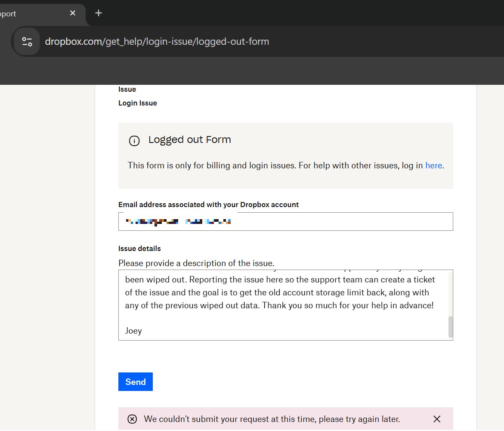This screenshot has width=504, height=431.
Task: Dismiss the submission error banner
Action: click(436, 419)
